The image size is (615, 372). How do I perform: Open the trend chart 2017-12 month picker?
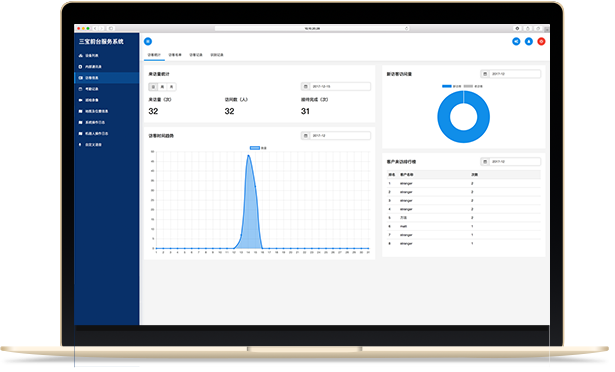[x=336, y=136]
